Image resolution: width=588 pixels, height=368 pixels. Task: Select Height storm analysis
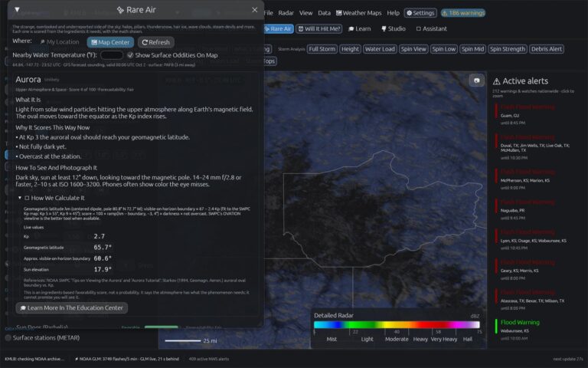[350, 49]
